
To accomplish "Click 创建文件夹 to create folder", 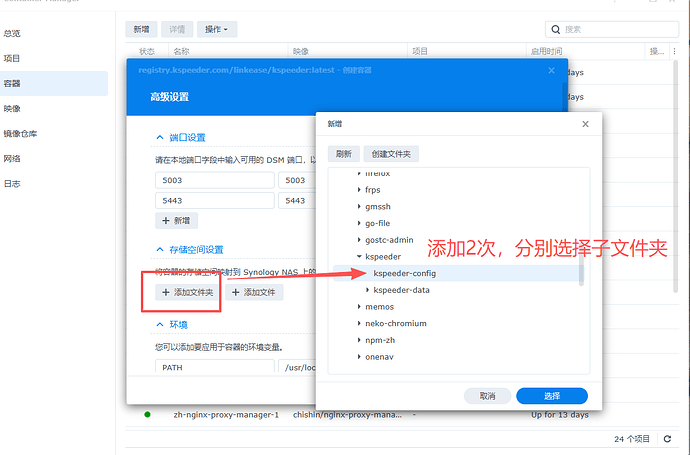I will coord(391,154).
